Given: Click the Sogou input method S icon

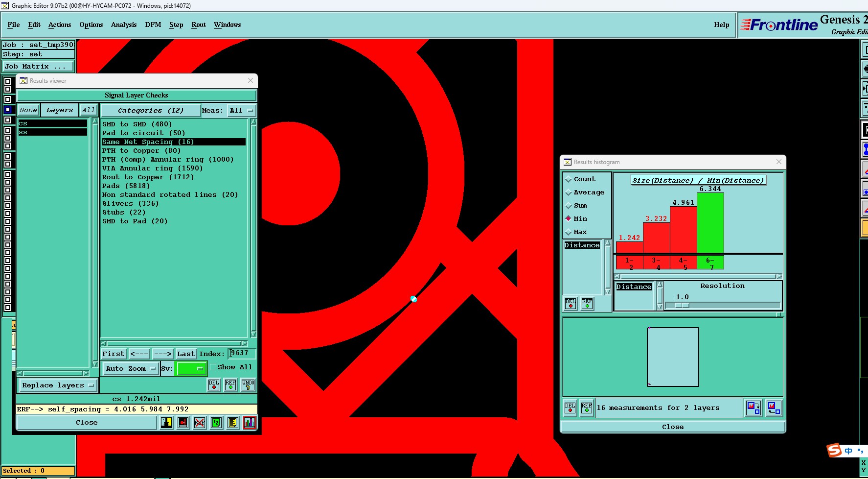Looking at the screenshot, I should coord(834,450).
